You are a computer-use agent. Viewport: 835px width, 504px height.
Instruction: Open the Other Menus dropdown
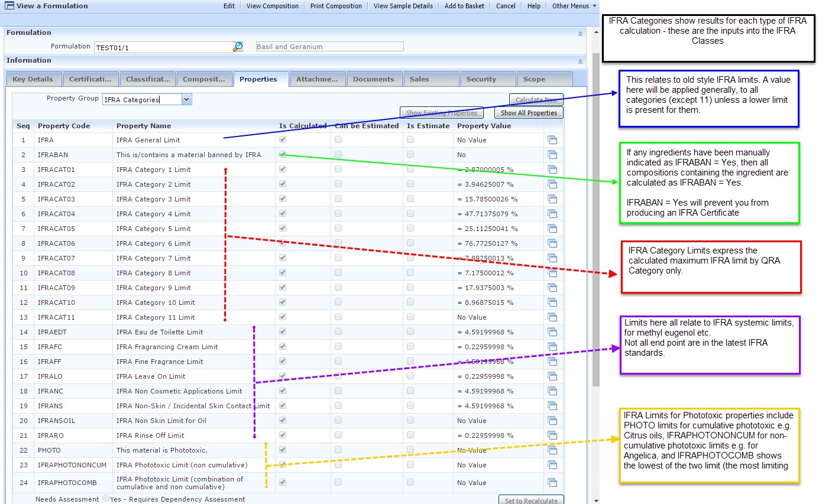click(572, 6)
